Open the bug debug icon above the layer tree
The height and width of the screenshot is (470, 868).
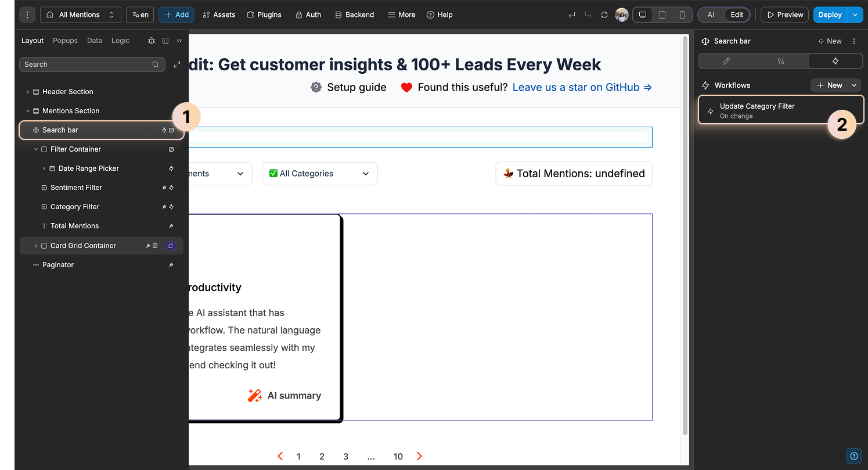pos(151,41)
